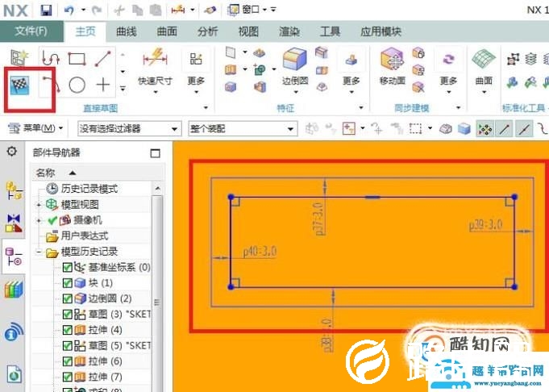Open the Web Browser wireless sidebar icon
The image size is (549, 392).
pos(14,332)
